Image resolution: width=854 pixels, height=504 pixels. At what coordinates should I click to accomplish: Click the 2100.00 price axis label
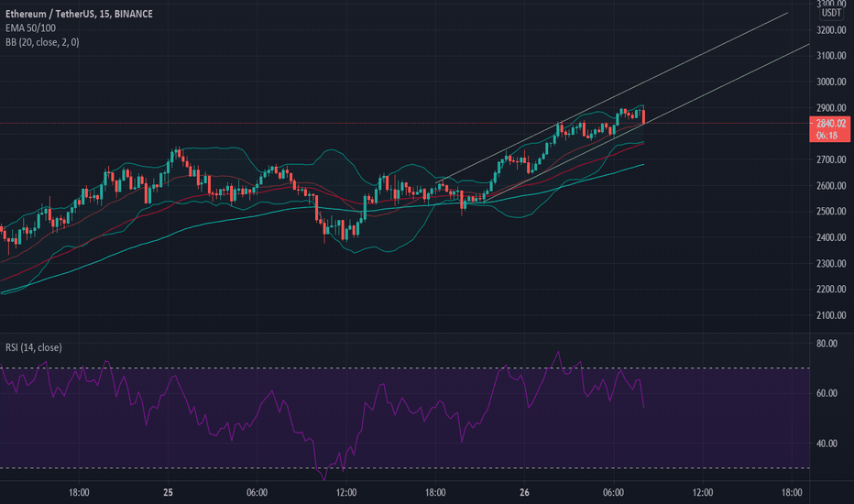coord(831,315)
